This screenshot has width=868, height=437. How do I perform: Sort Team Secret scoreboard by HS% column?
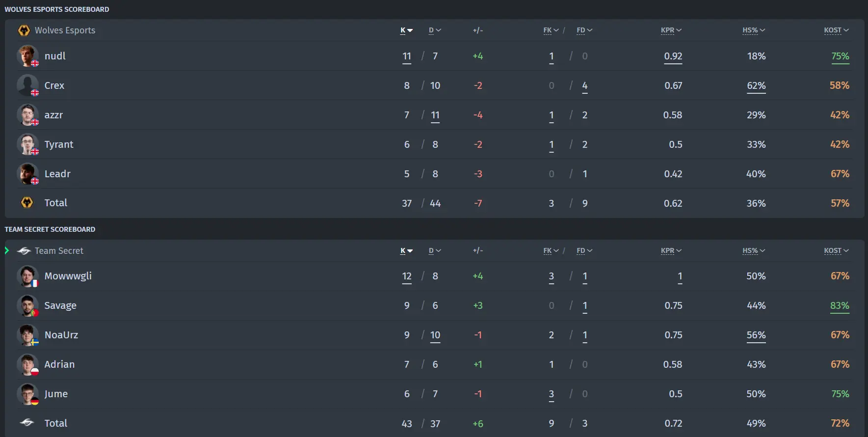[x=754, y=251]
